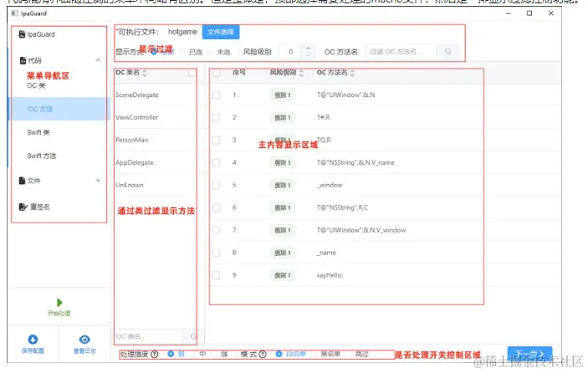Select the ViewController class

point(137,117)
